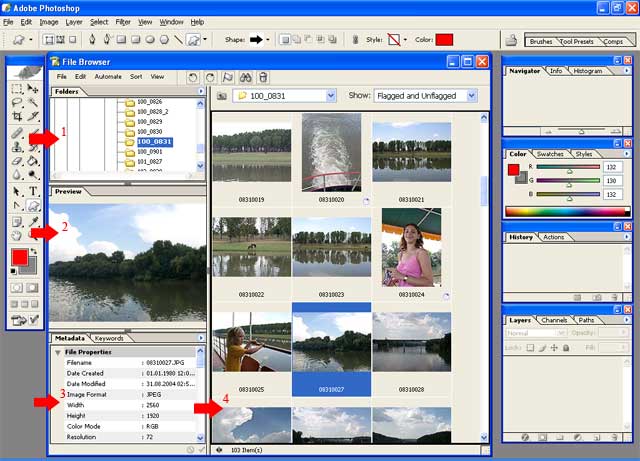Select the Line tool in options bar
The width and height of the screenshot is (640, 461).
pyautogui.click(x=178, y=40)
